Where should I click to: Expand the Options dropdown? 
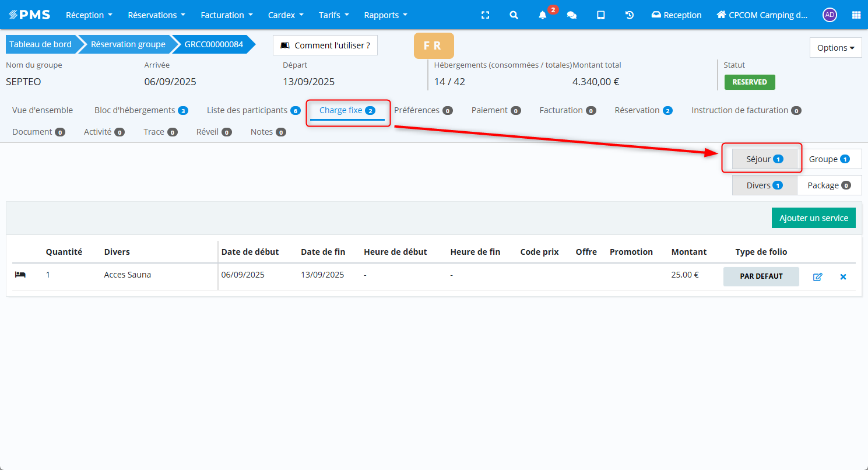[835, 48]
